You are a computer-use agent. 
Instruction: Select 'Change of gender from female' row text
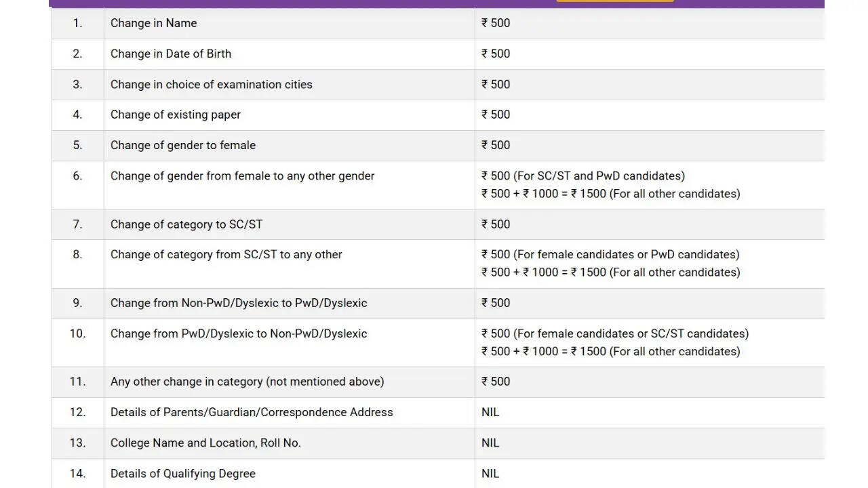click(243, 176)
